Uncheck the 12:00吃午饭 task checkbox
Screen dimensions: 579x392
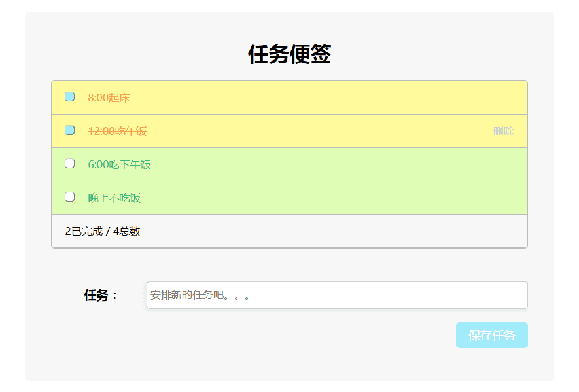pyautogui.click(x=70, y=130)
